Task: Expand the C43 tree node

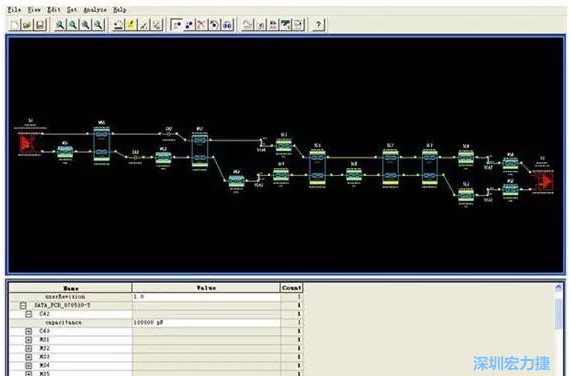Action: tap(29, 331)
